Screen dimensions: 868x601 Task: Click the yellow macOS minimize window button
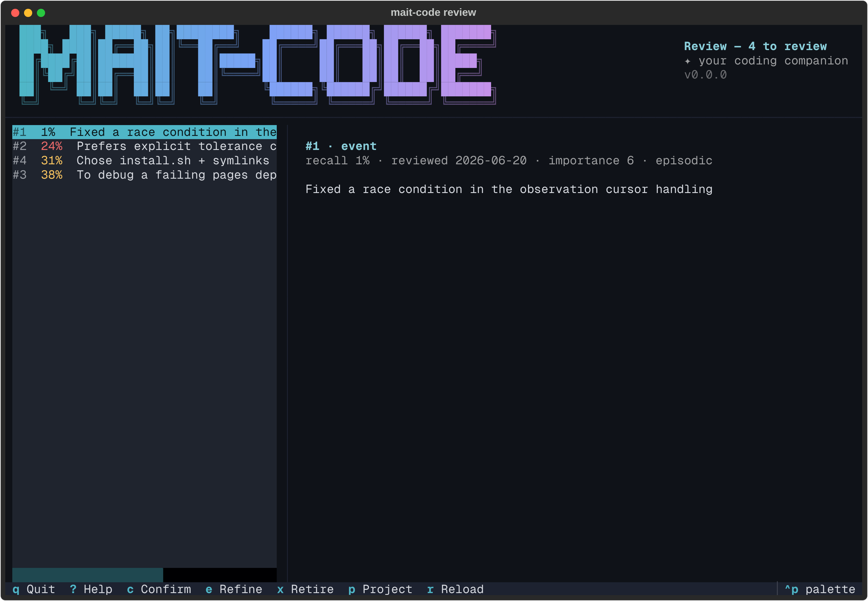[x=28, y=13]
